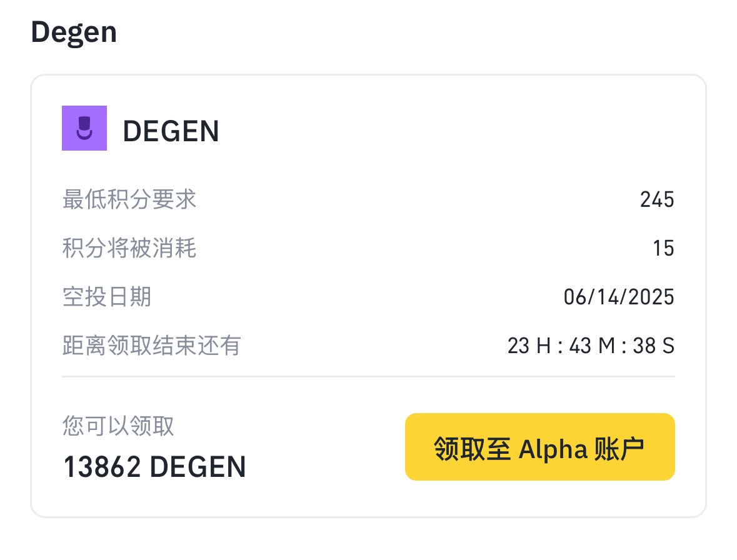The height and width of the screenshot is (560, 737).
Task: Select the 您可以领取 label
Action: pyautogui.click(x=118, y=426)
